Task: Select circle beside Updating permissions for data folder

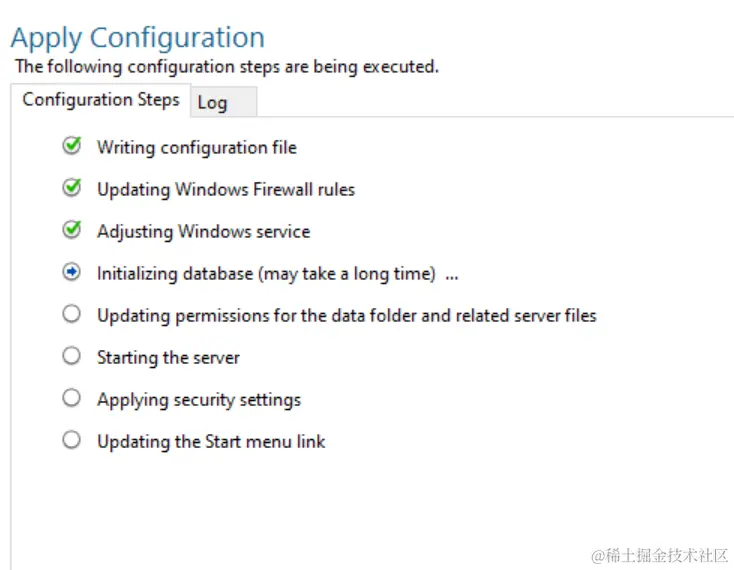Action: coord(72,314)
